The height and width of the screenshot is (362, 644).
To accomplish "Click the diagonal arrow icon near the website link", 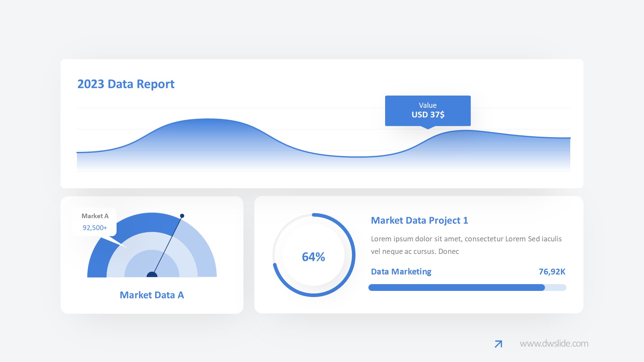I will tap(498, 344).
